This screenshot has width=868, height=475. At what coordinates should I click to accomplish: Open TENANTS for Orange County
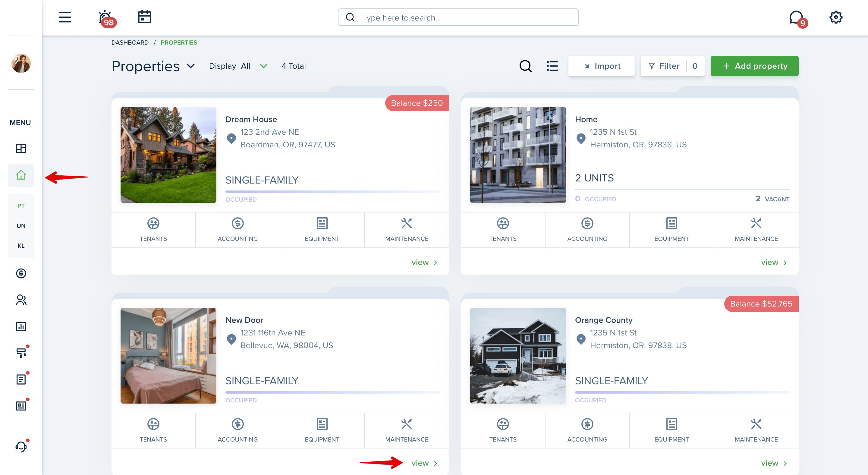click(x=503, y=430)
